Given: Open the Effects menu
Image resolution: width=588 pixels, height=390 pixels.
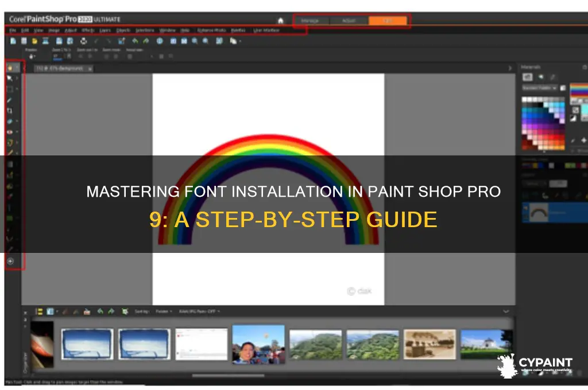Looking at the screenshot, I should point(88,30).
